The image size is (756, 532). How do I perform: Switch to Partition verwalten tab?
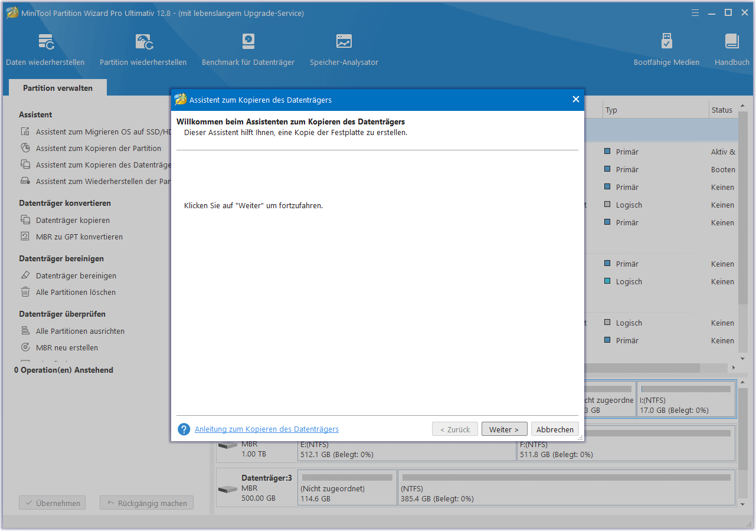58,88
